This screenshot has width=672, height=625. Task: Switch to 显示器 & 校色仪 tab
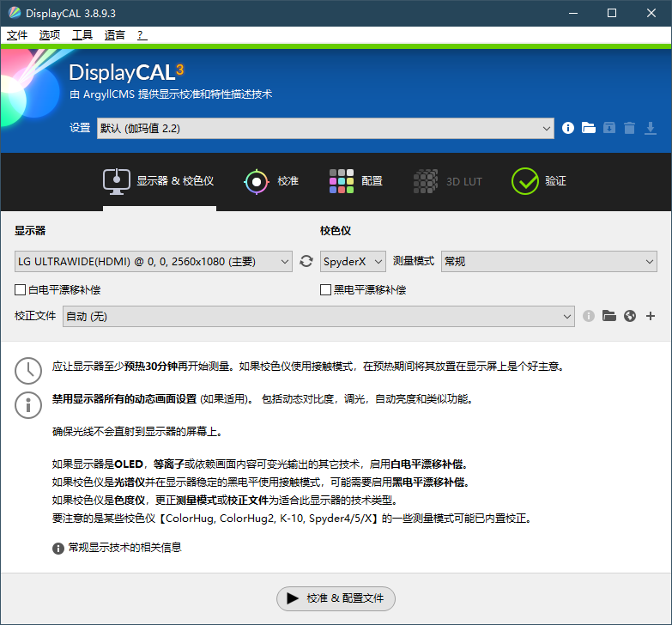pos(159,181)
